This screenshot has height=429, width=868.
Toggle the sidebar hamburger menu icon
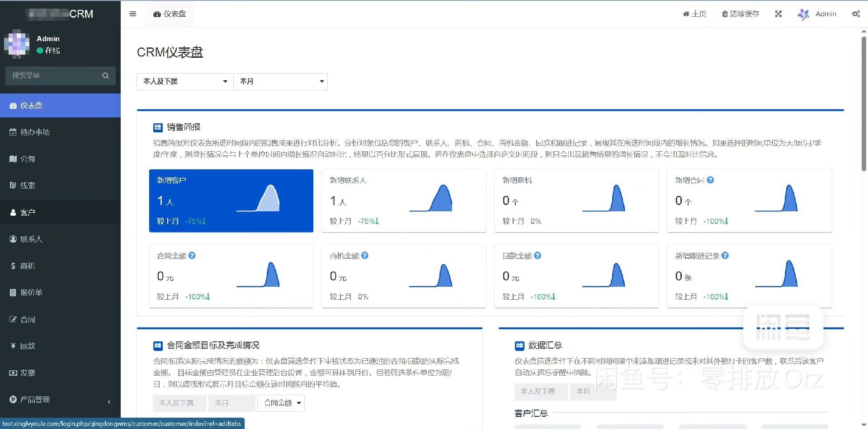coord(132,14)
